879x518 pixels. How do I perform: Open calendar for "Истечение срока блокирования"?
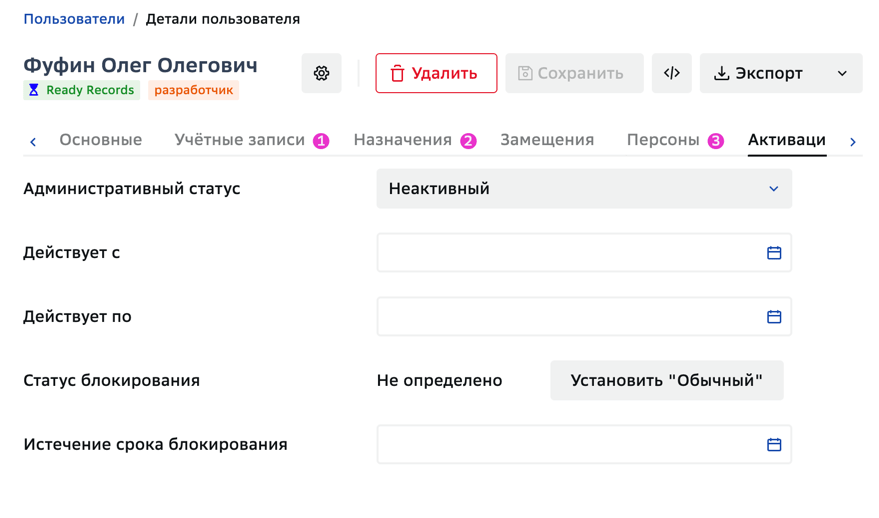point(774,445)
